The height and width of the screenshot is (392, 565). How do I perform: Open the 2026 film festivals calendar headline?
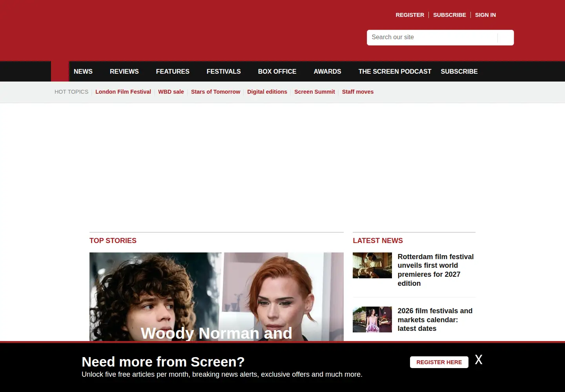[435, 319]
